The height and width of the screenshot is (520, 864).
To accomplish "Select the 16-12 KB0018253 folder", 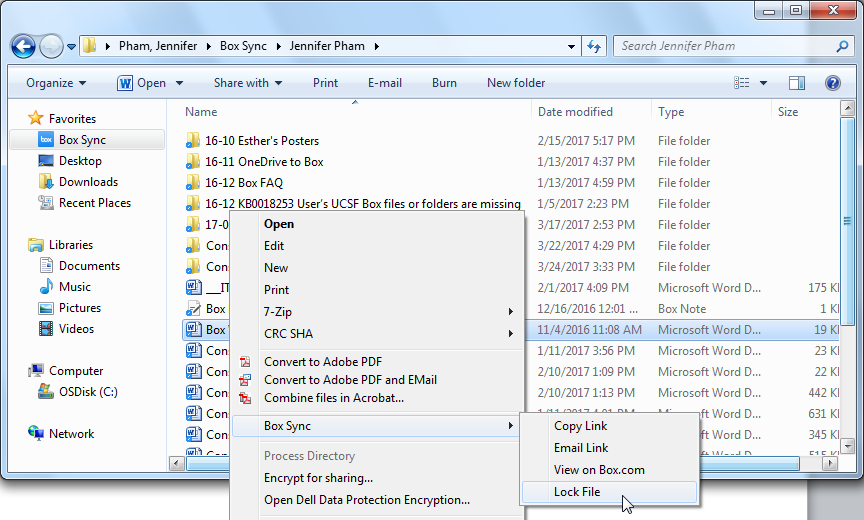I will coord(363,204).
